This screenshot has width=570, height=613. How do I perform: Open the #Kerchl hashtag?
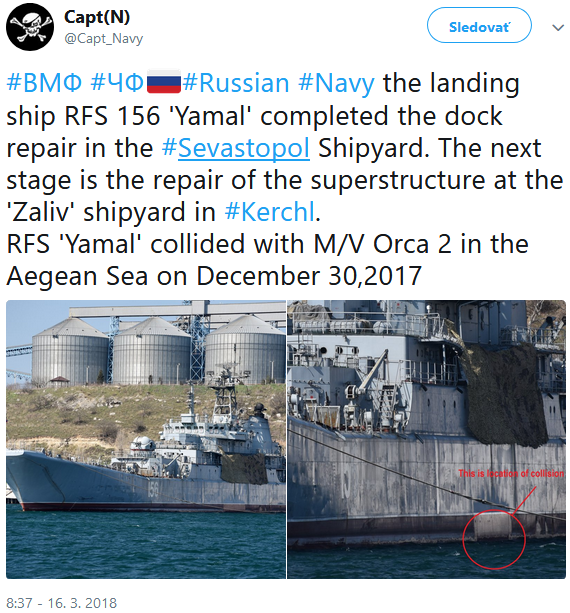(269, 212)
